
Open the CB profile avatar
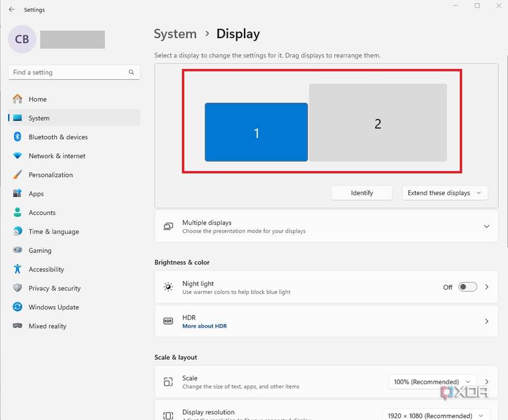pyautogui.click(x=22, y=39)
